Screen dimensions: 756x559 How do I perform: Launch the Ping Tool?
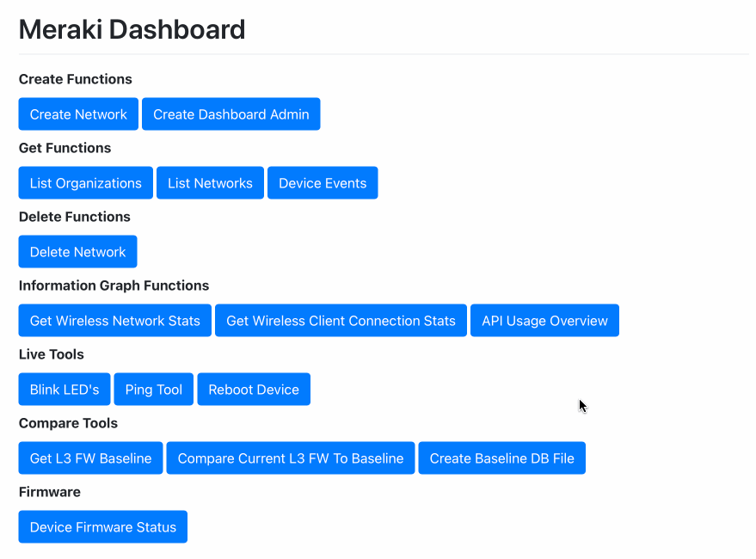point(153,389)
